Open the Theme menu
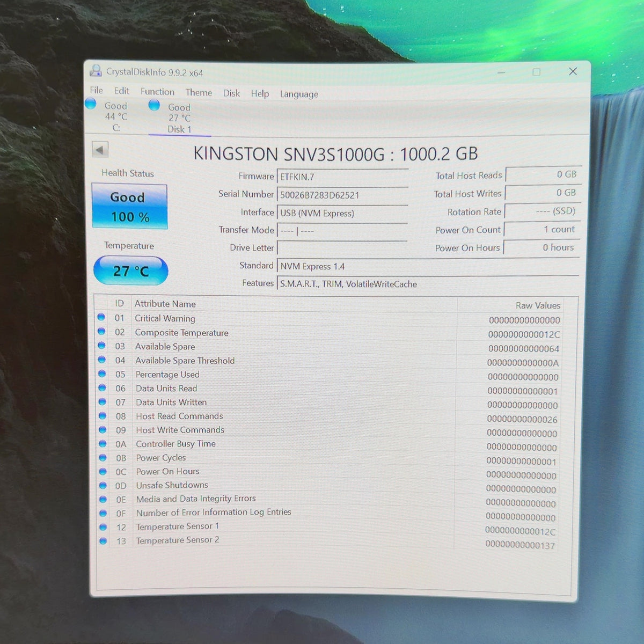Screen dimensions: 644x644 click(199, 92)
